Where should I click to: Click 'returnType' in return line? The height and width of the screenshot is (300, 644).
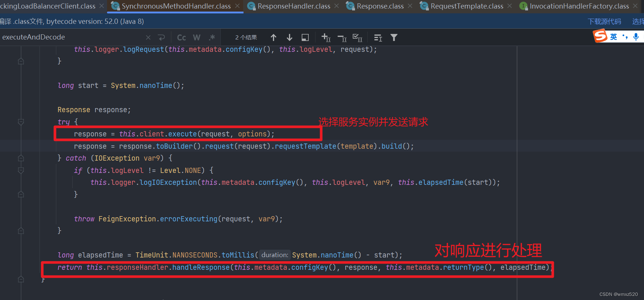tap(464, 267)
